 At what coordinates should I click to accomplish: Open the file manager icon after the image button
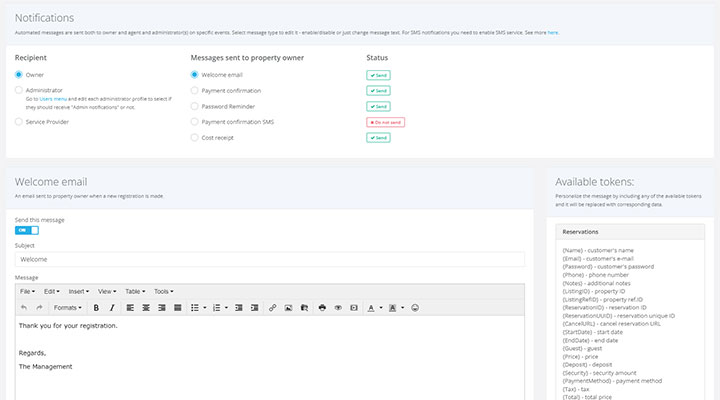click(304, 308)
